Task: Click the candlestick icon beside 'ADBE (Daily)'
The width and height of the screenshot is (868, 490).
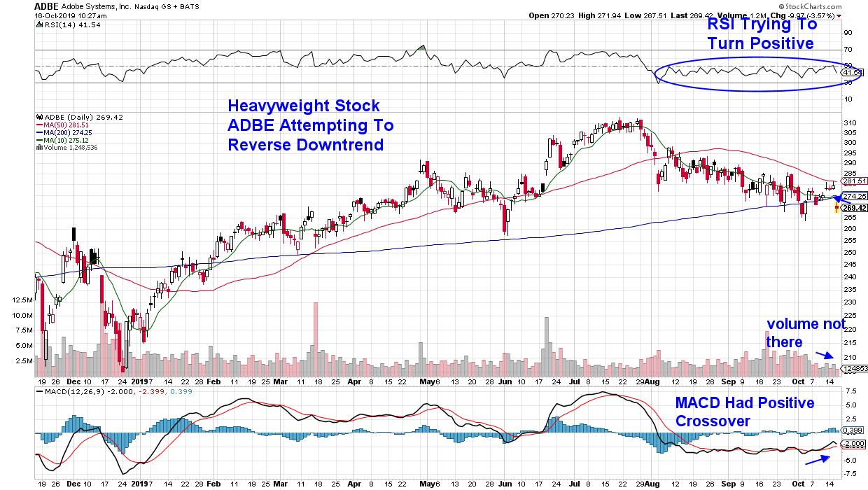Action: pyautogui.click(x=38, y=117)
